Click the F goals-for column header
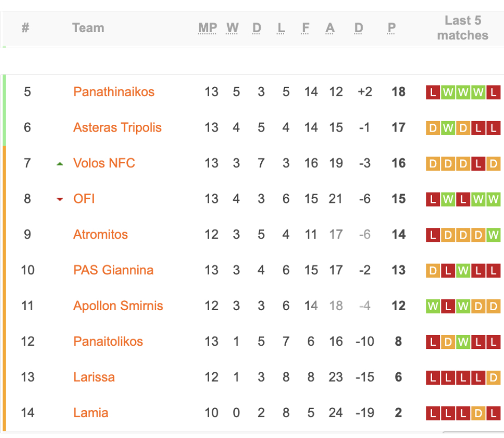 [x=305, y=28]
